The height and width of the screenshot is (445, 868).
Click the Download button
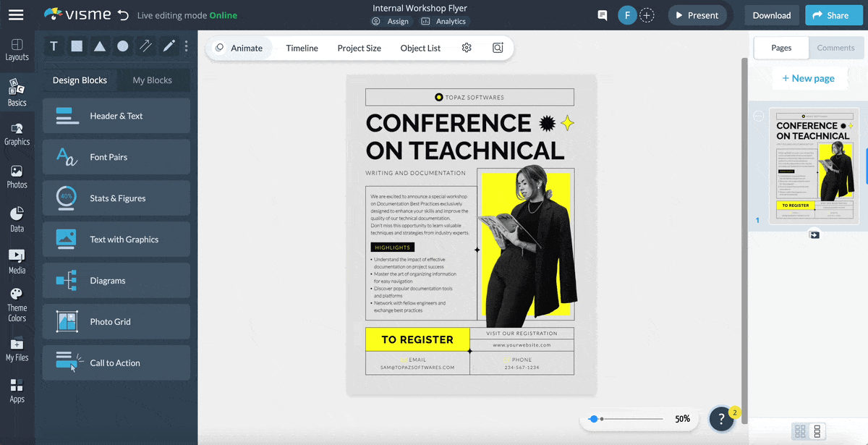point(771,14)
